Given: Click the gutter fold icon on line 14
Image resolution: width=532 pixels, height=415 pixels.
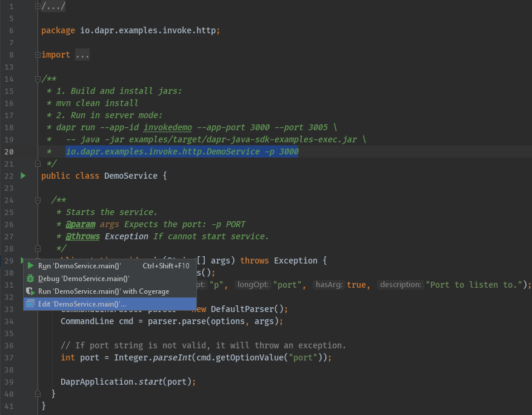Looking at the screenshot, I should (x=37, y=79).
